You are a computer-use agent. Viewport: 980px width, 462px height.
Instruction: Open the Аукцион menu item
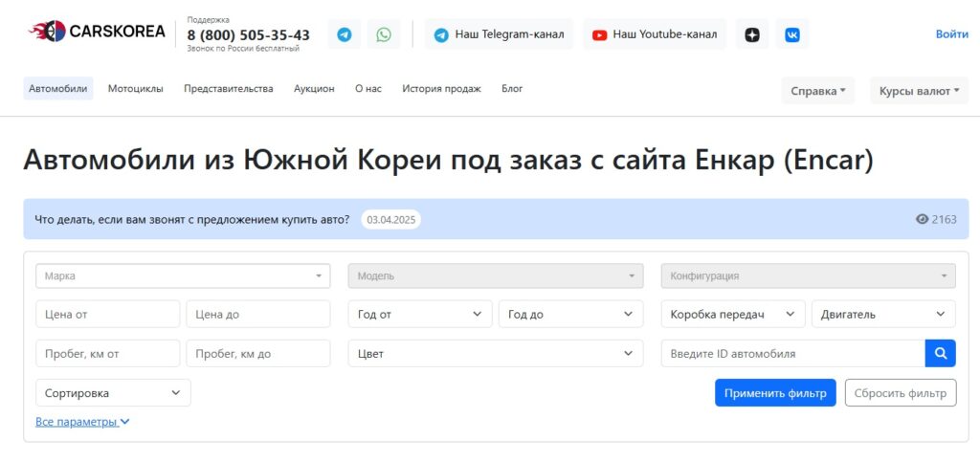[314, 89]
